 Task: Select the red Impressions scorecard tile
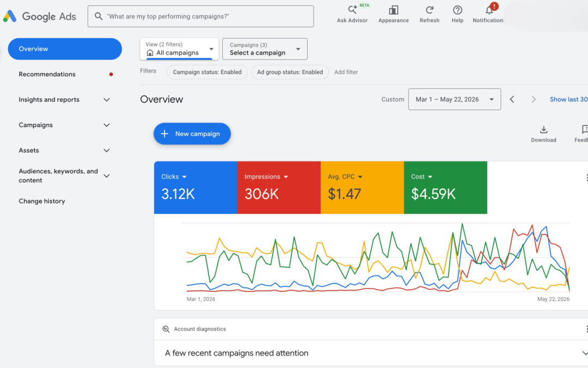click(x=279, y=188)
